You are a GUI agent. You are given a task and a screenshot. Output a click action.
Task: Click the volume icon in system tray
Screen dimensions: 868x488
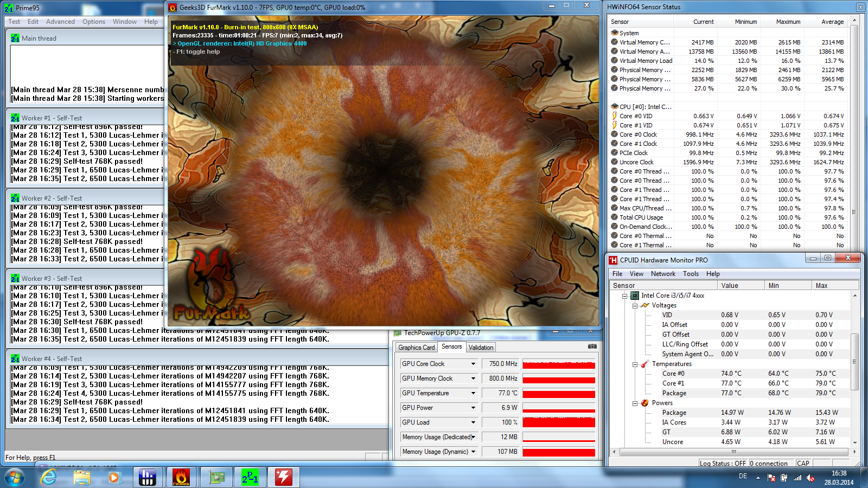click(x=810, y=478)
